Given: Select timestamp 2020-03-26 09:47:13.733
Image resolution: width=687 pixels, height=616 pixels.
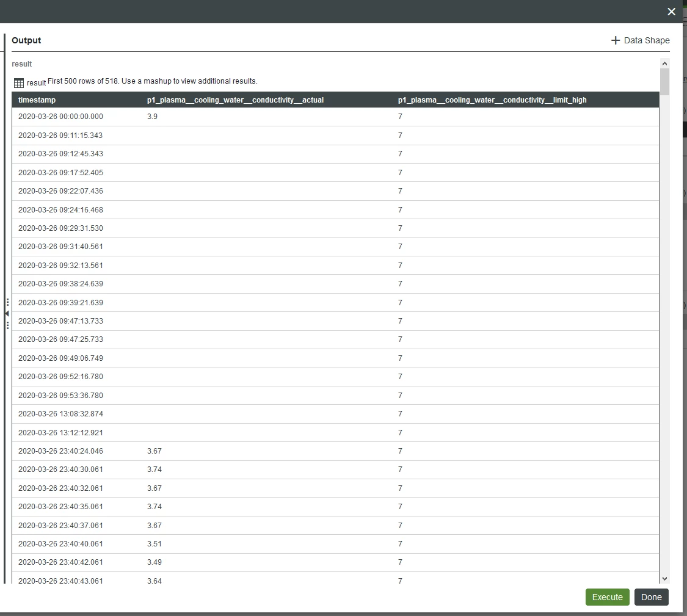Looking at the screenshot, I should 60,321.
